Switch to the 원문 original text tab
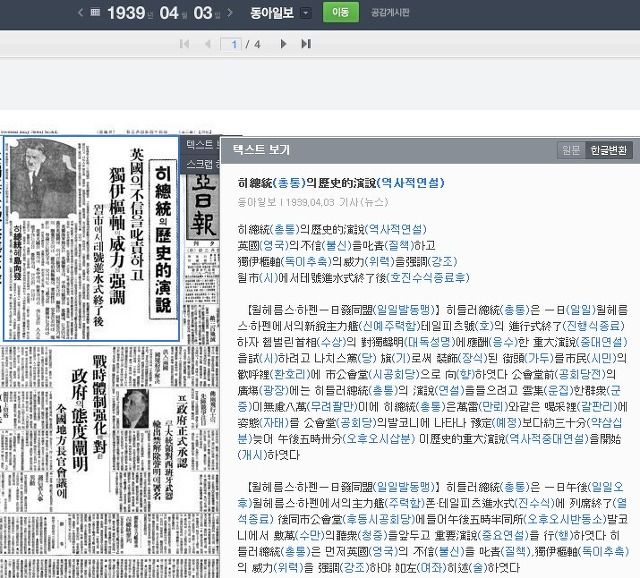This screenshot has height=578, width=640. click(571, 150)
